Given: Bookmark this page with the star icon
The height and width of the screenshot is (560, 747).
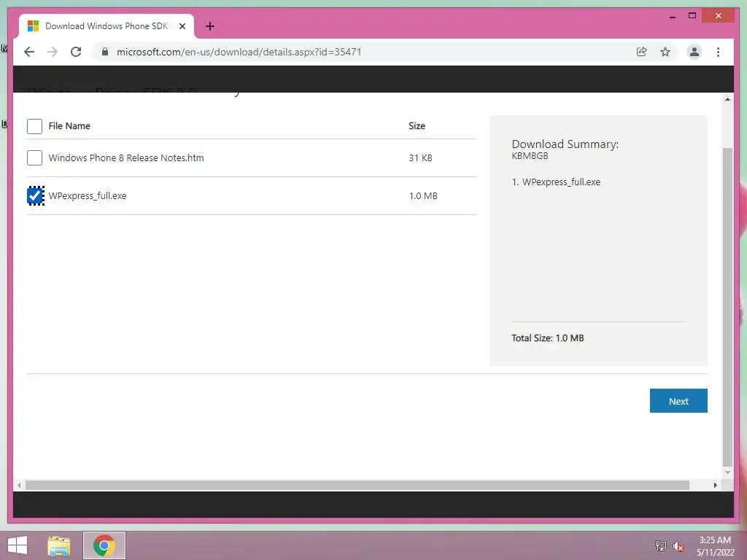Looking at the screenshot, I should tap(665, 52).
